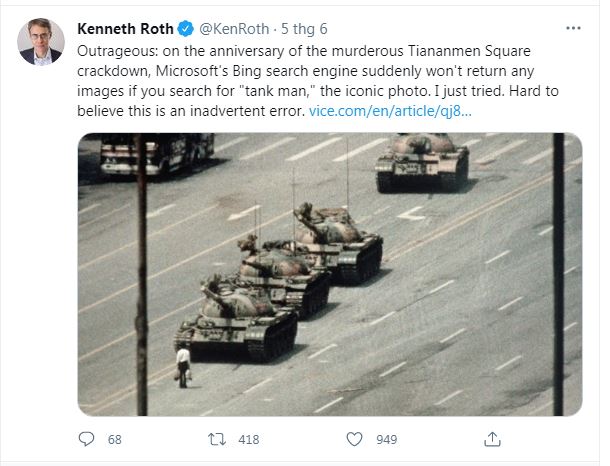Click the reply count 68
610x466 pixels.
click(x=114, y=440)
